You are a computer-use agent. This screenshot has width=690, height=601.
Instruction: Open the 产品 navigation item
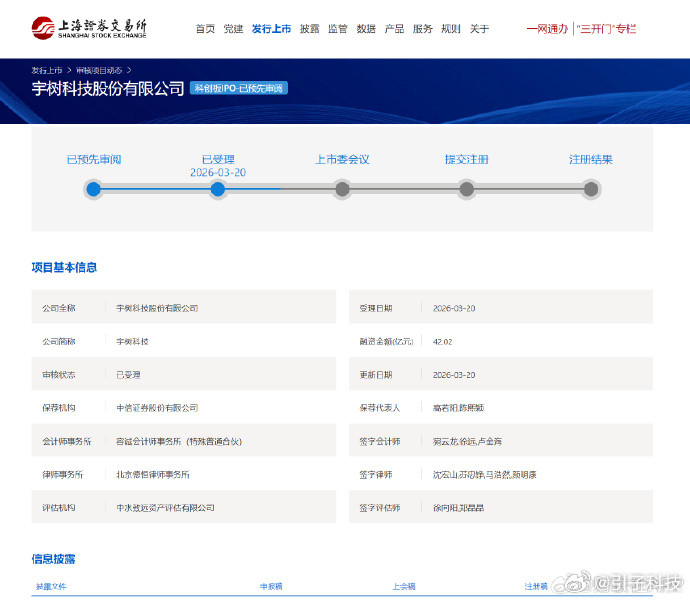click(x=394, y=29)
